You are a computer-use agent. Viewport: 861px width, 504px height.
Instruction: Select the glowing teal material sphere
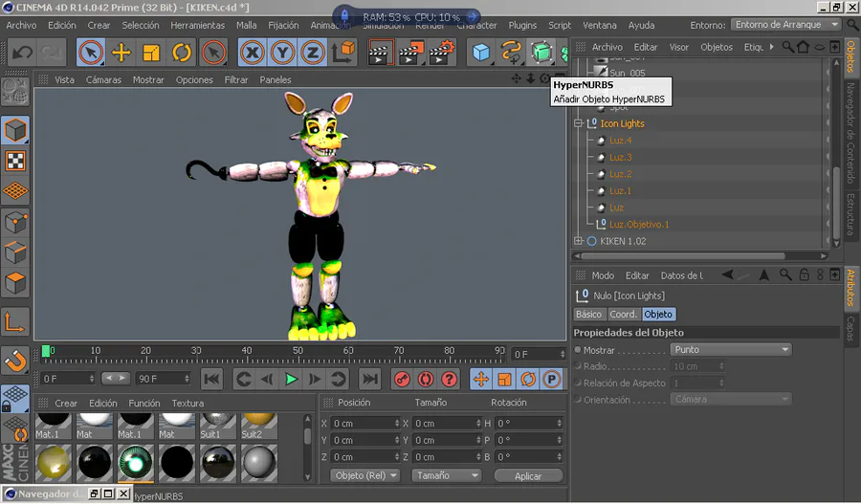pos(135,463)
